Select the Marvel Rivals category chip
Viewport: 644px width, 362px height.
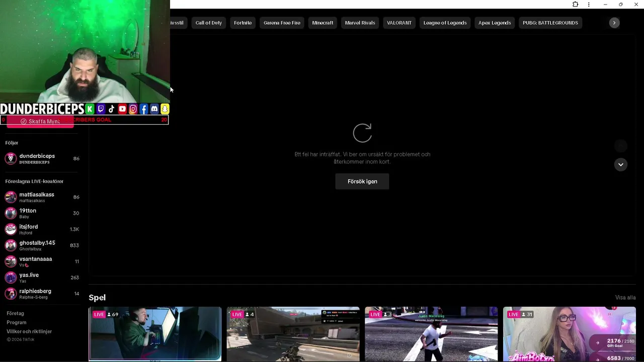click(x=360, y=23)
